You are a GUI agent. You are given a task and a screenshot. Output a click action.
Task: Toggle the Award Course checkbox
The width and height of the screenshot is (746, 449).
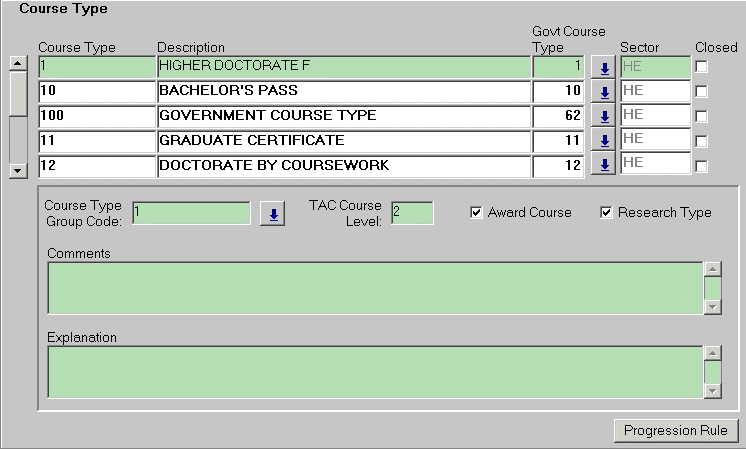click(476, 212)
